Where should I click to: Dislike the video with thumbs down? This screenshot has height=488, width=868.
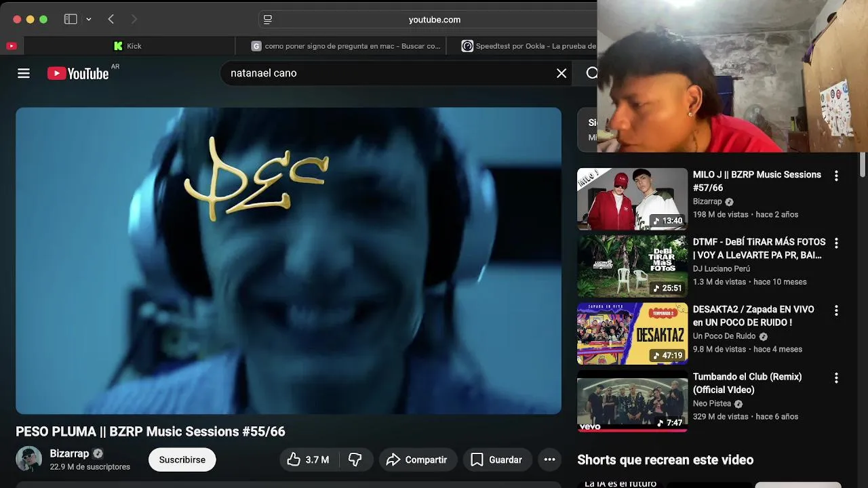(355, 460)
